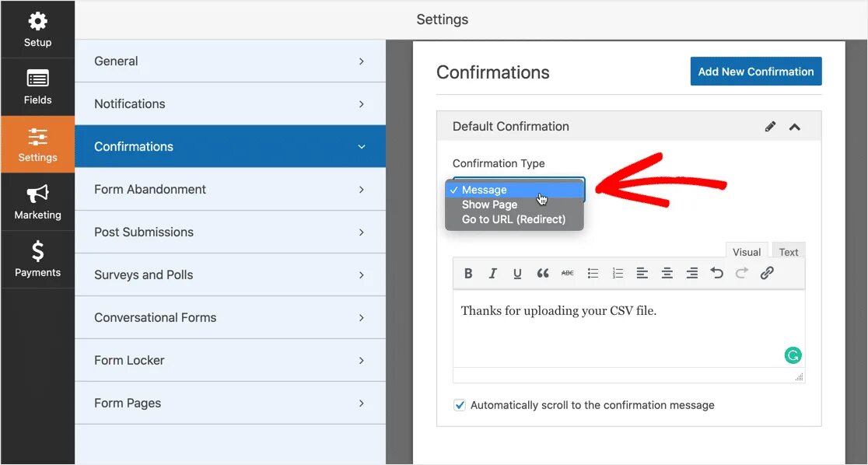Image resolution: width=868 pixels, height=465 pixels.
Task: Choose Go to URL (Redirect) option
Action: coord(513,219)
